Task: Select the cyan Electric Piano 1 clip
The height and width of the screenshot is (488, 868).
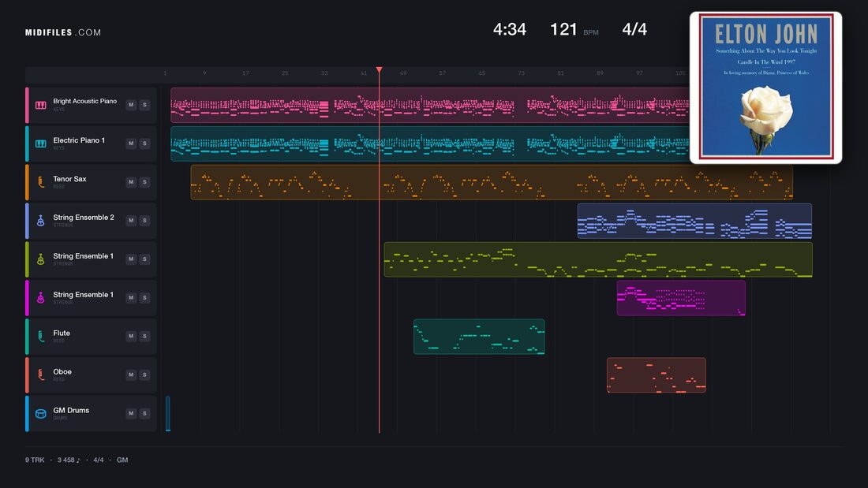Action: click(x=430, y=143)
